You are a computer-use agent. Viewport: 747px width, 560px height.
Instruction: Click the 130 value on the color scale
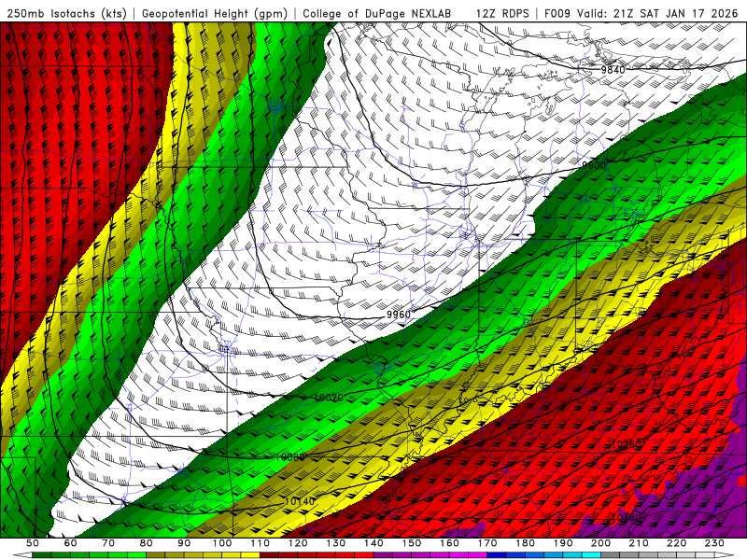336,543
